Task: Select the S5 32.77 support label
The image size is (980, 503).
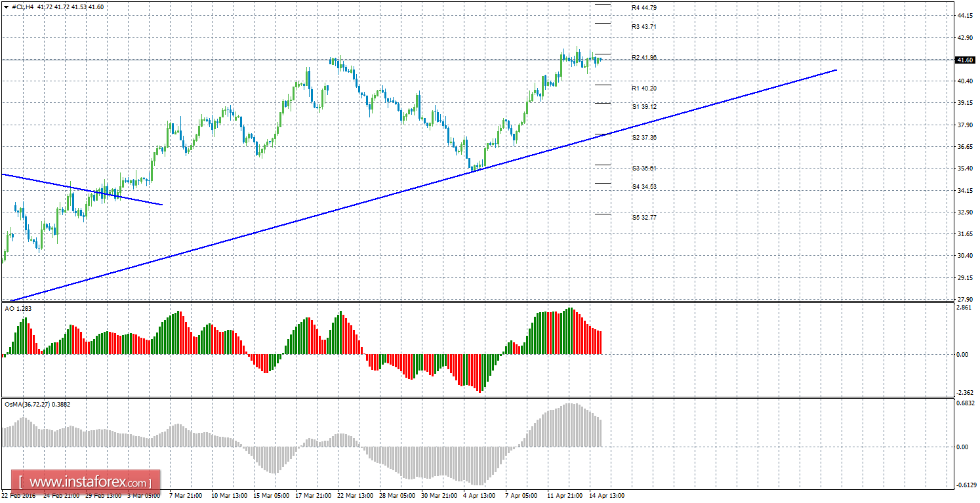Action: click(x=643, y=218)
